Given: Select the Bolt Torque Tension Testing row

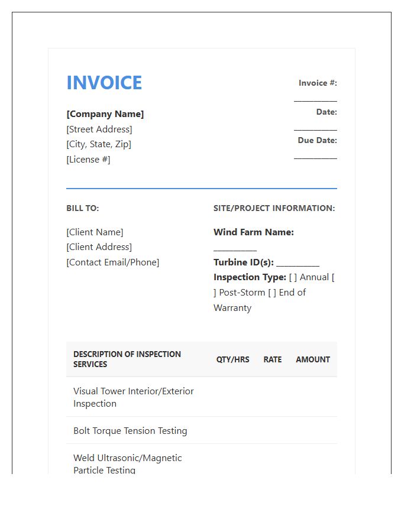Looking at the screenshot, I should 202,430.
